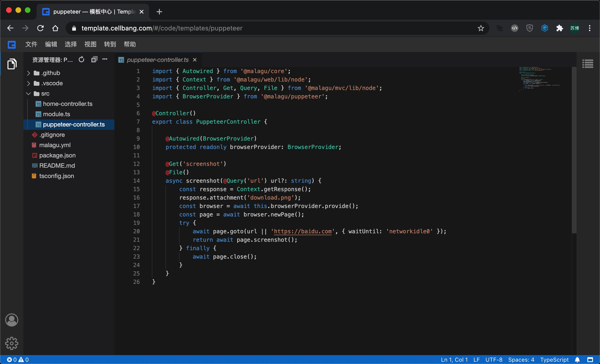Click the code minimap preview
The height and width of the screenshot is (364, 600).
point(540,79)
